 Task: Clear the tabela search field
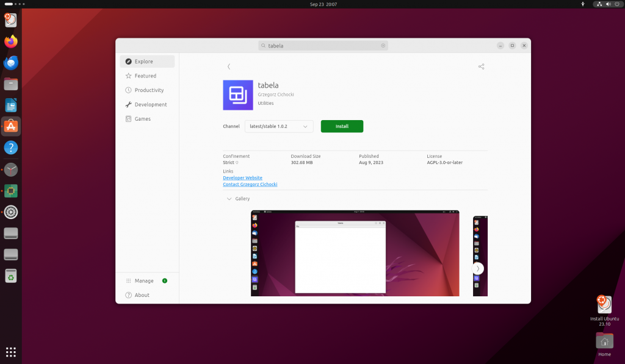383,45
